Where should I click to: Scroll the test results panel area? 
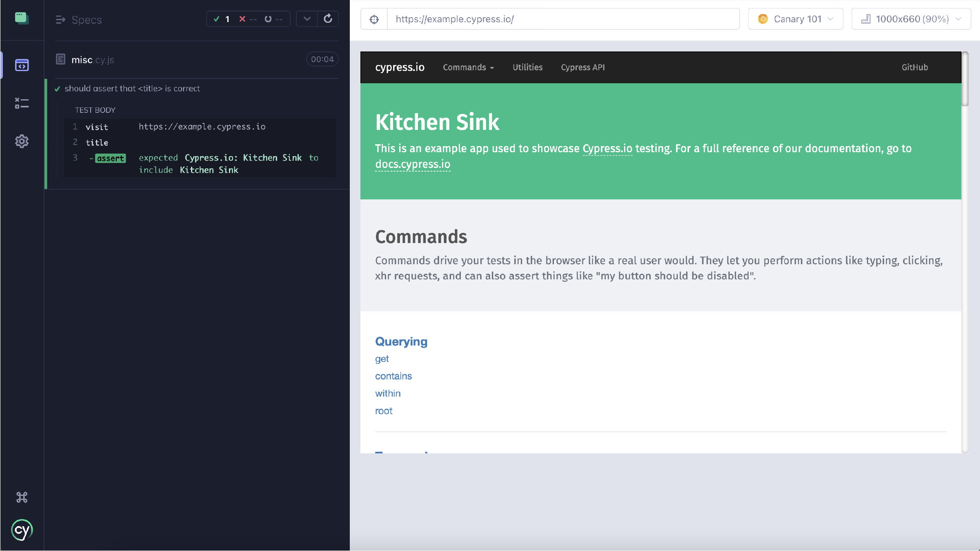point(196,270)
